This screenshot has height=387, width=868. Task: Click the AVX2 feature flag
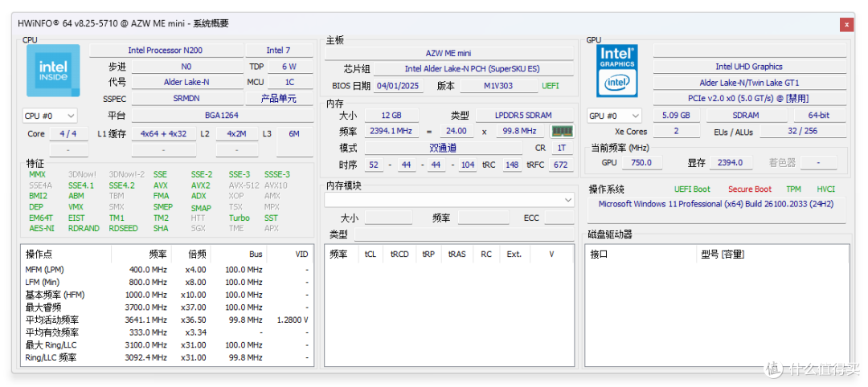[x=201, y=185]
